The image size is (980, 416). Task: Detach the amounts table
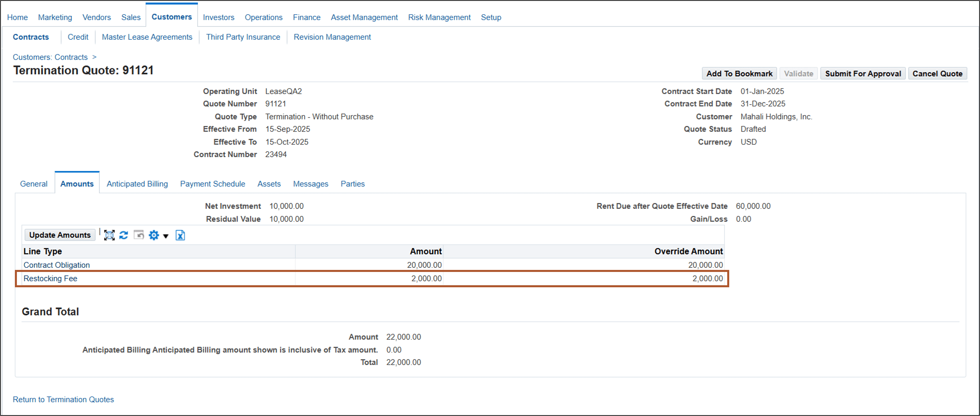click(x=109, y=235)
